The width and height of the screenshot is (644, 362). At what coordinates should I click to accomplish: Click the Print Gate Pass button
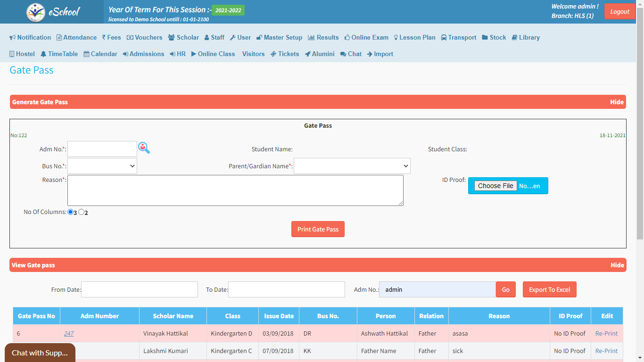click(318, 229)
